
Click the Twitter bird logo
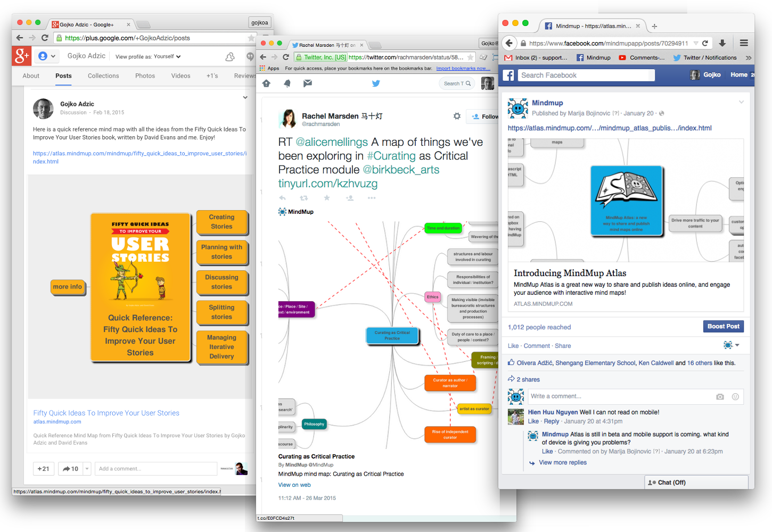376,83
